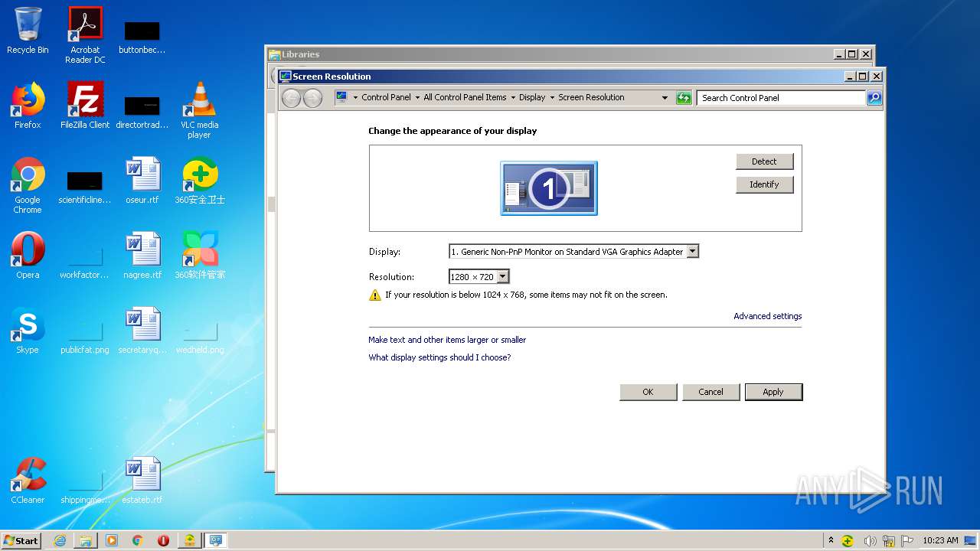Click the Detect button
This screenshot has height=551, width=980.
[x=764, y=161]
